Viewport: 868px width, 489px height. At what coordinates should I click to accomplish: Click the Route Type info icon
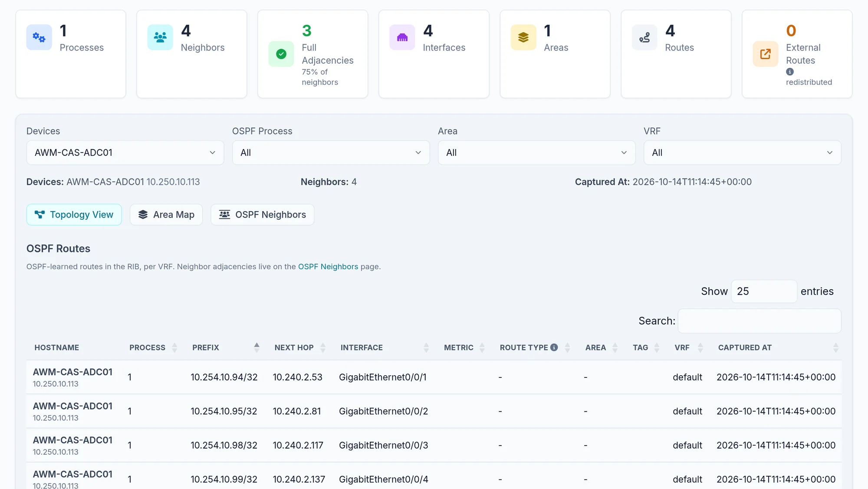pyautogui.click(x=554, y=347)
